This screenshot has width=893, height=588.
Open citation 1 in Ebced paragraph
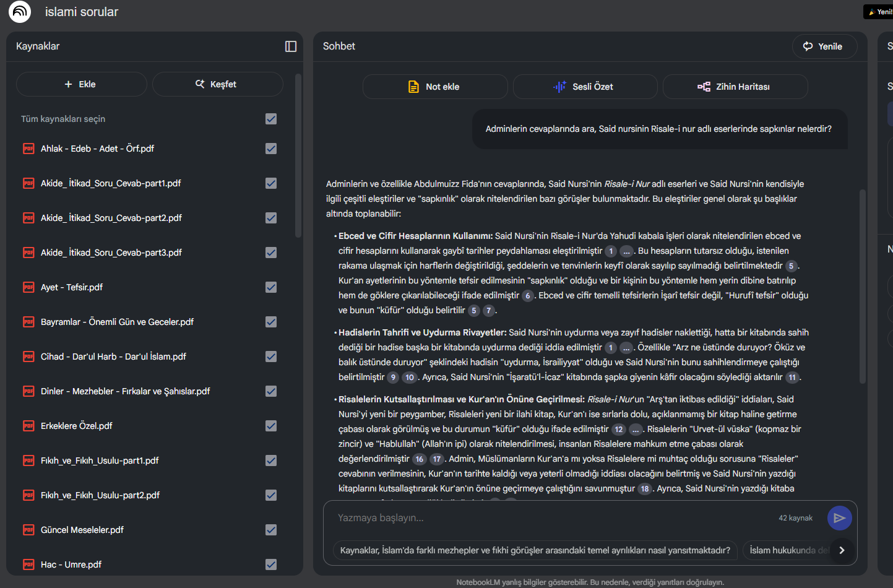[611, 251]
